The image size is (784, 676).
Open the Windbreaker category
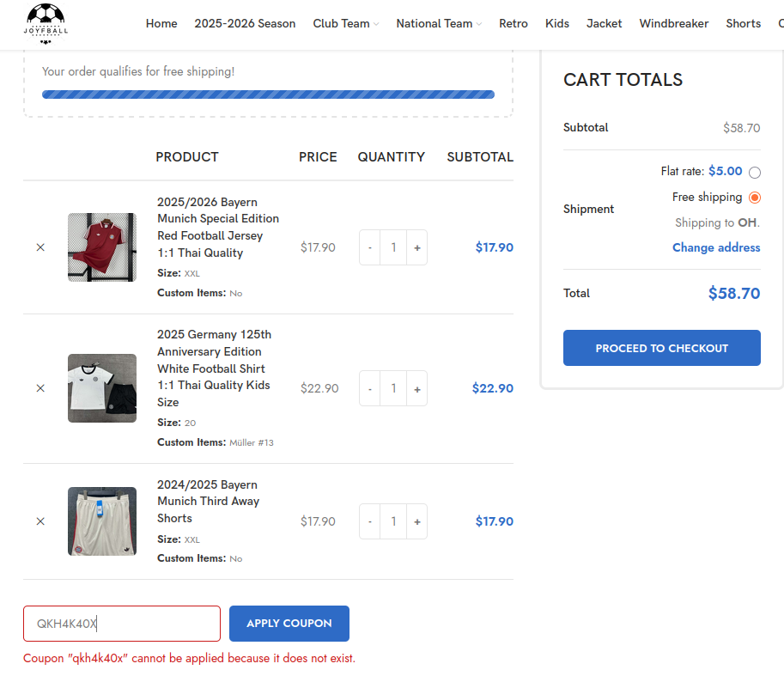[x=673, y=23]
